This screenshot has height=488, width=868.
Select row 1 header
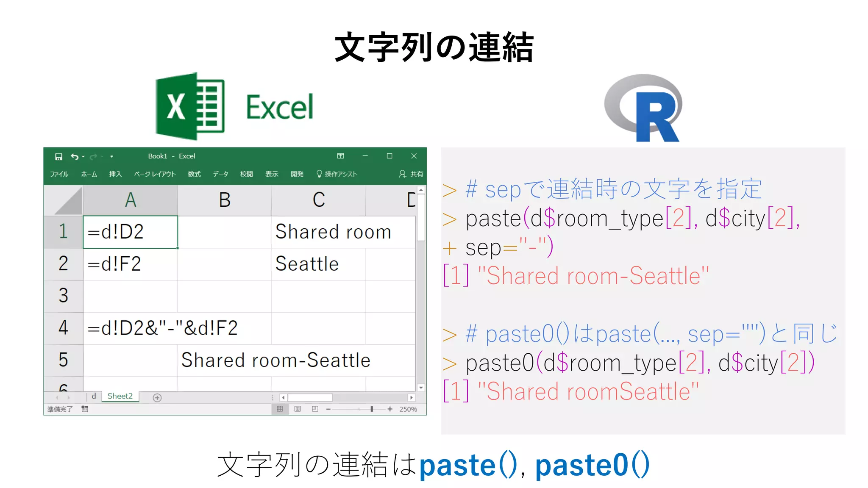[64, 232]
